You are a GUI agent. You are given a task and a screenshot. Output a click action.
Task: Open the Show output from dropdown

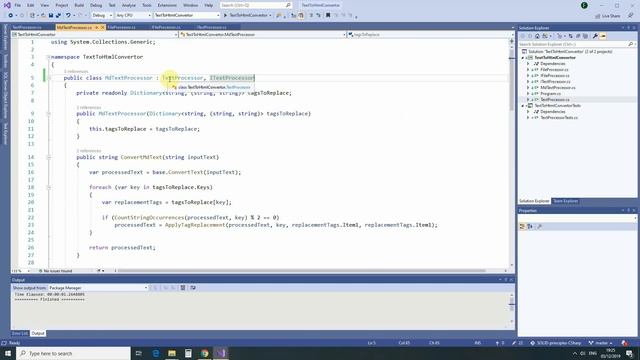click(x=98, y=288)
